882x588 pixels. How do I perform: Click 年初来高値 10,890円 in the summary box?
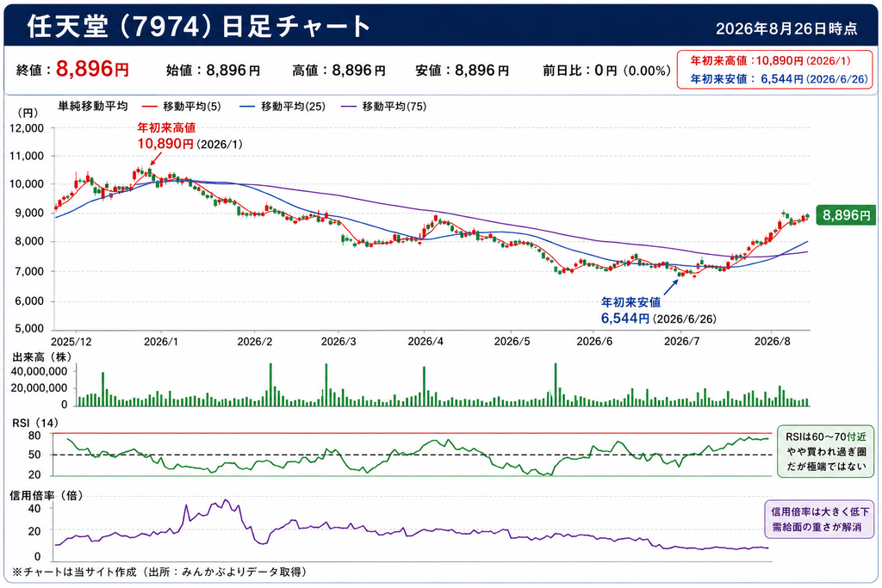pyautogui.click(x=771, y=61)
